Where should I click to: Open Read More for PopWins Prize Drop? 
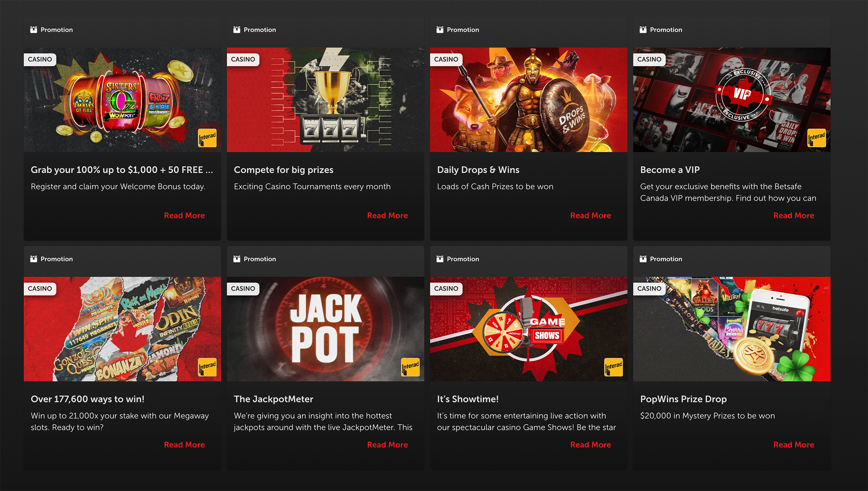click(794, 445)
